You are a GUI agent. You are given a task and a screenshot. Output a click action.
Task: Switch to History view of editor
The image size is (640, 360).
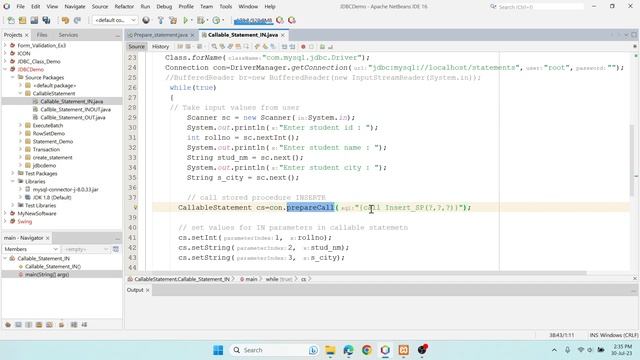tap(160, 47)
